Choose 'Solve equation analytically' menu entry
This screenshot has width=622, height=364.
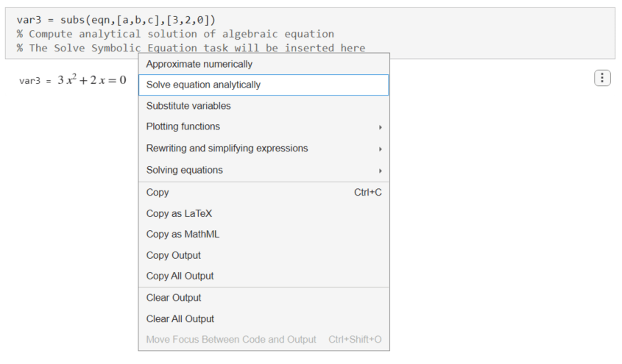click(203, 85)
